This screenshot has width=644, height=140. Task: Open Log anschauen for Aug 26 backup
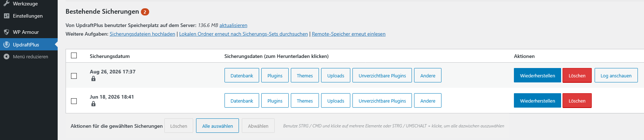pyautogui.click(x=616, y=76)
